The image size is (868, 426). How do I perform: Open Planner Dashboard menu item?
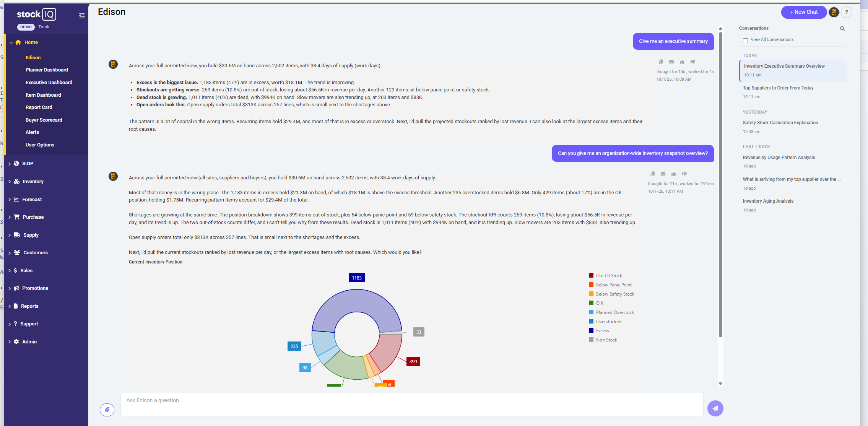click(47, 70)
